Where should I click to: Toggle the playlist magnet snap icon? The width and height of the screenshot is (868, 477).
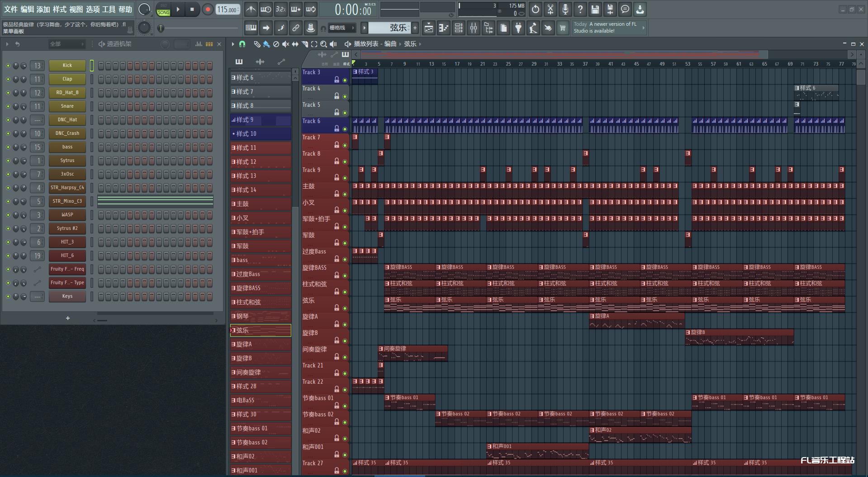coord(242,44)
